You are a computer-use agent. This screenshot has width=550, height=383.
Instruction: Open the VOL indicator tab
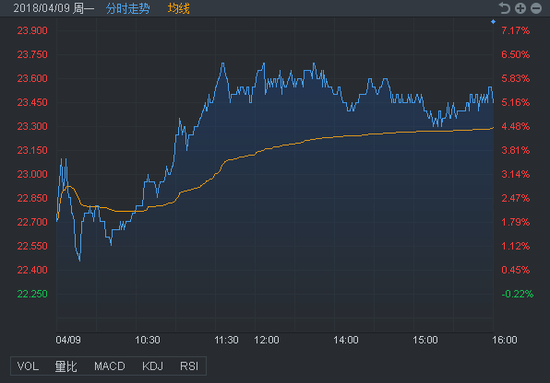(28, 366)
